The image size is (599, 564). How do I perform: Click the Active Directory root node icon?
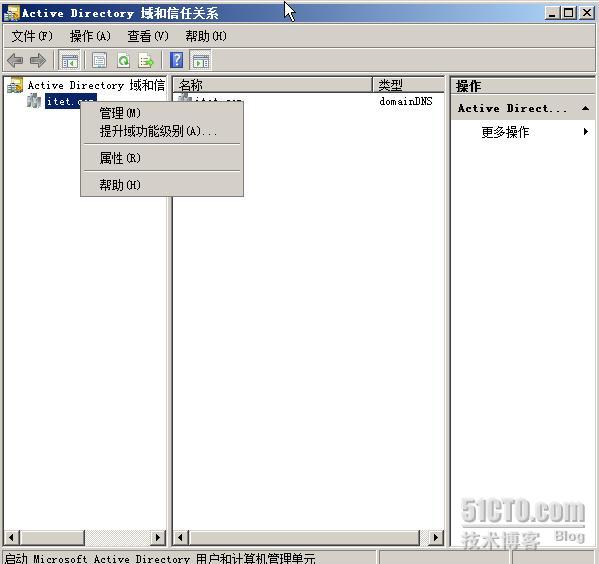coord(15,85)
